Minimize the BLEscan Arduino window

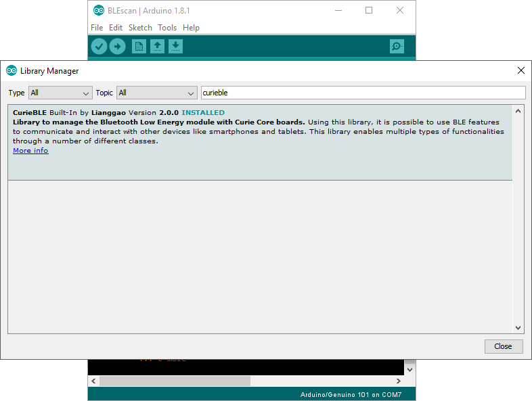coord(338,11)
